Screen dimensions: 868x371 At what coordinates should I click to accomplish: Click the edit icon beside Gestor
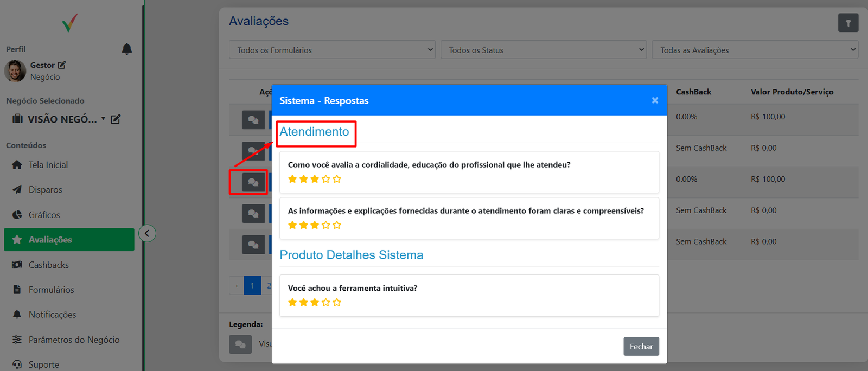[x=62, y=65]
